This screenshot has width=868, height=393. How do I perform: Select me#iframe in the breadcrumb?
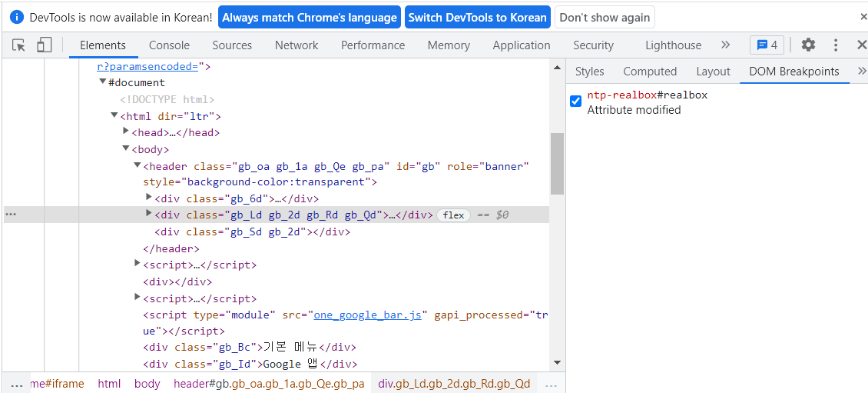pos(58,384)
